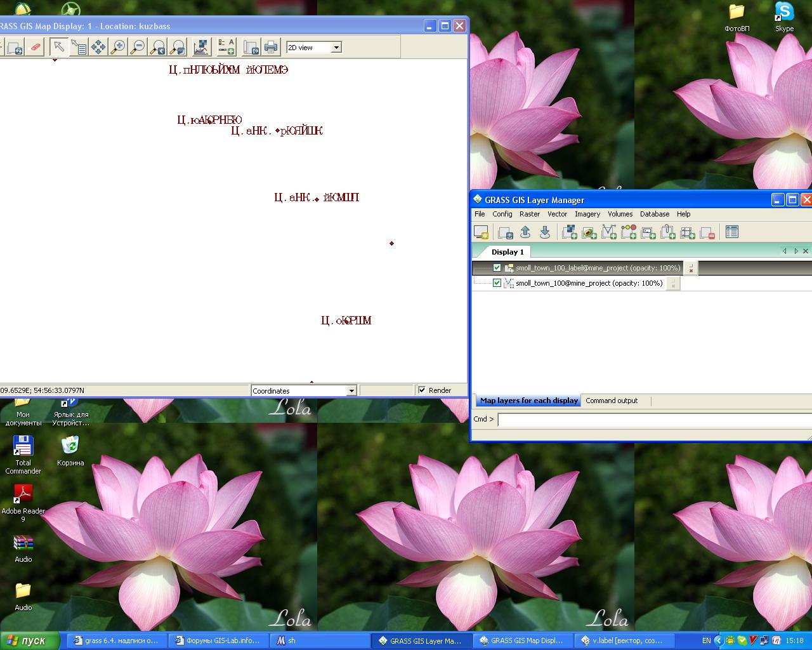Select the Display 1 tab

tap(507, 252)
